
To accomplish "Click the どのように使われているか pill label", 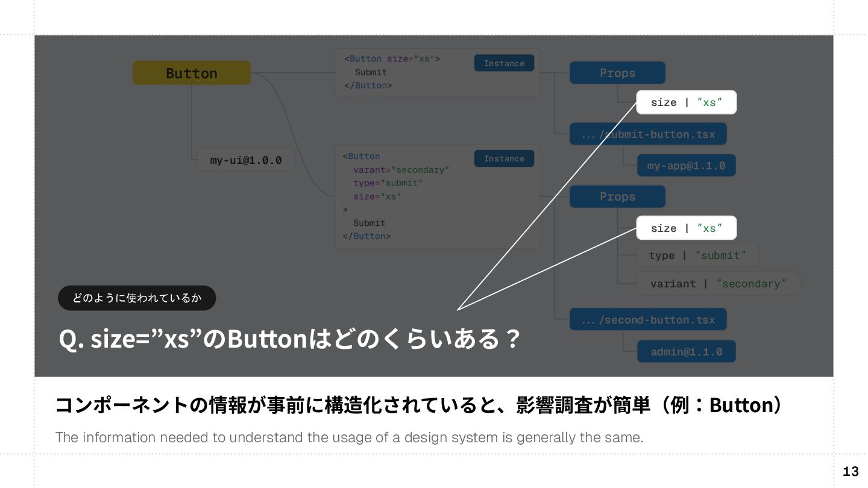I will (x=137, y=298).
